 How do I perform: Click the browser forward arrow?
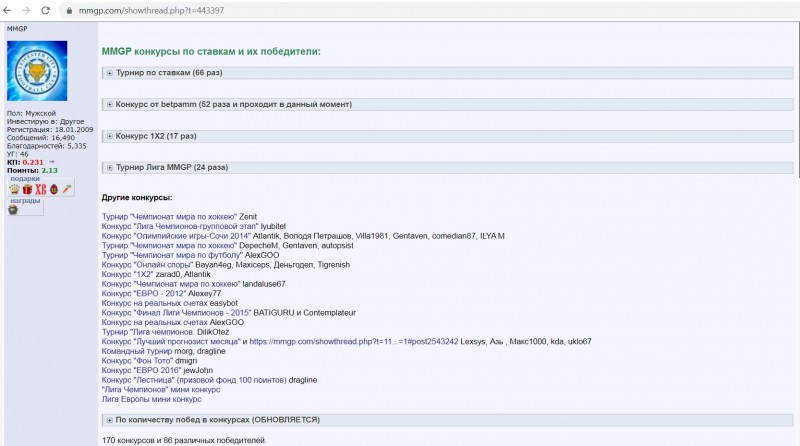[26, 10]
